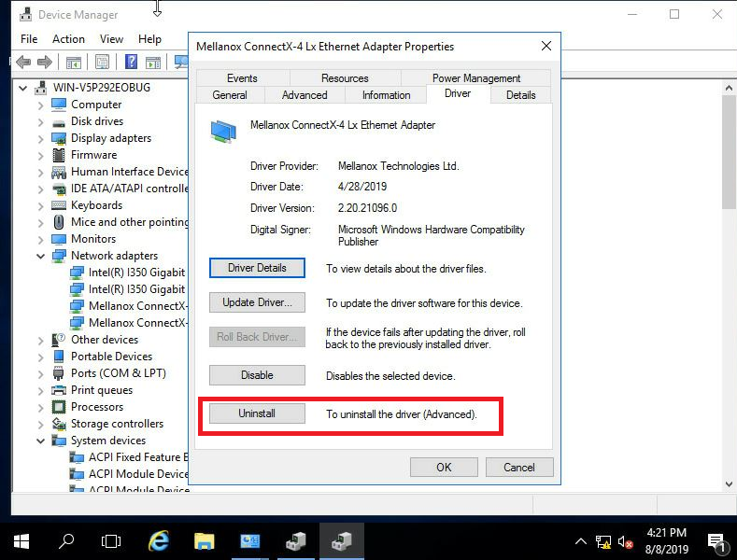This screenshot has height=560, width=737.
Task: Select the Mice and other pointing devices icon
Action: 59,222
